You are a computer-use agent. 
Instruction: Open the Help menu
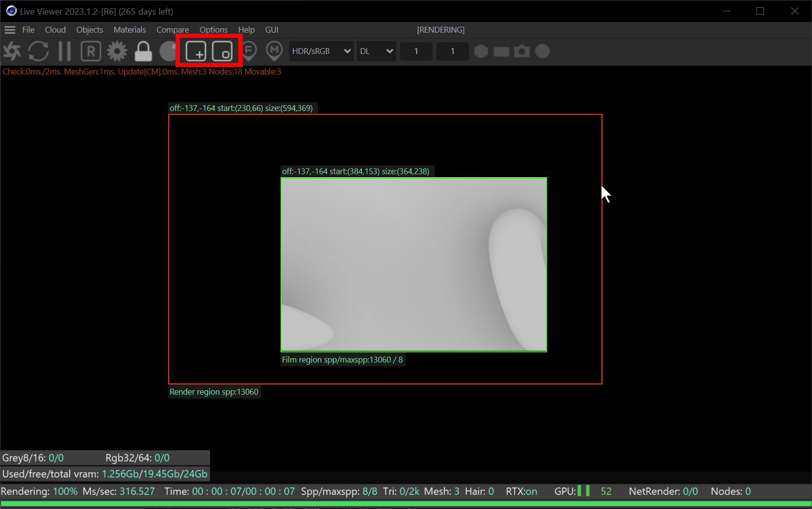click(247, 30)
